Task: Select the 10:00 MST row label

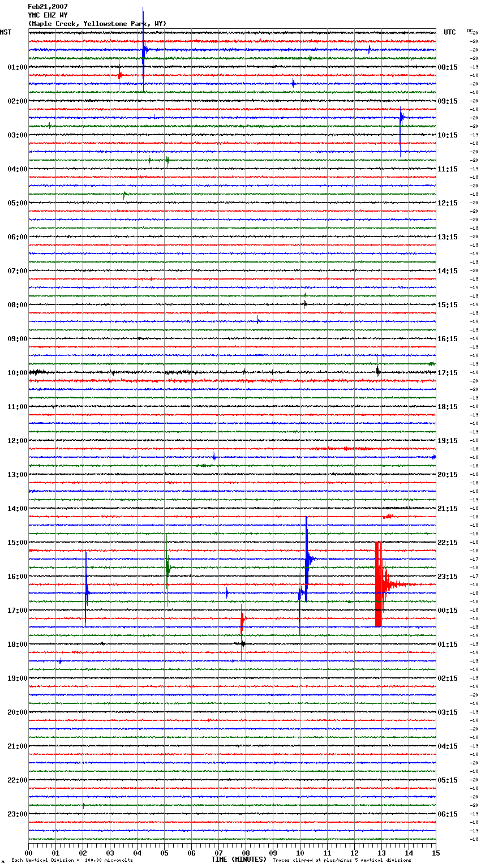Action: (18, 373)
